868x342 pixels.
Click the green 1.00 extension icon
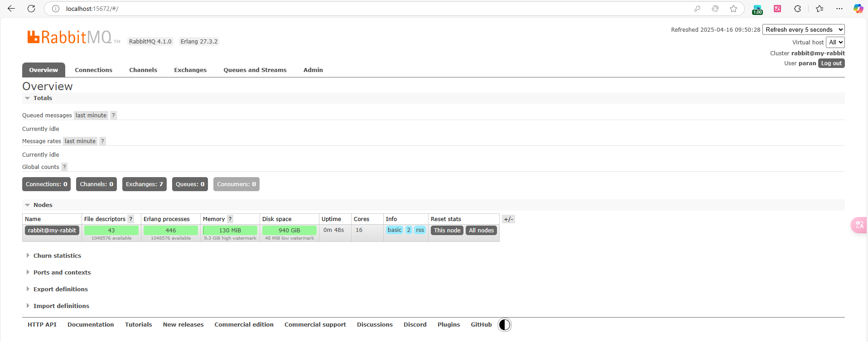757,9
